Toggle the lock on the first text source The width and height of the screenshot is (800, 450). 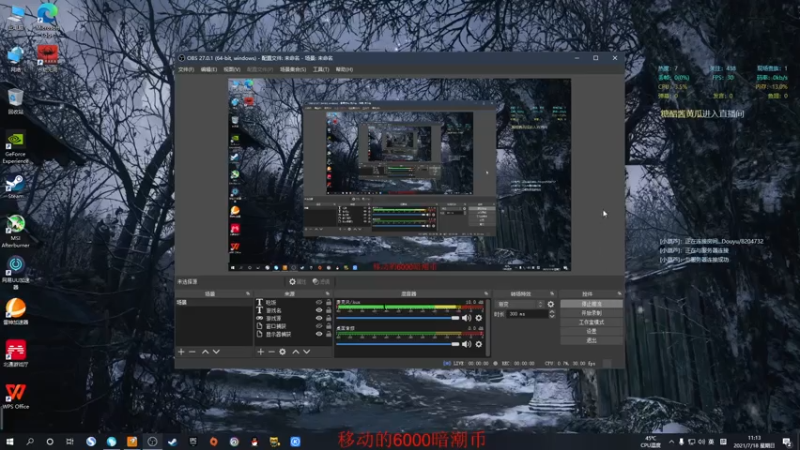click(329, 303)
